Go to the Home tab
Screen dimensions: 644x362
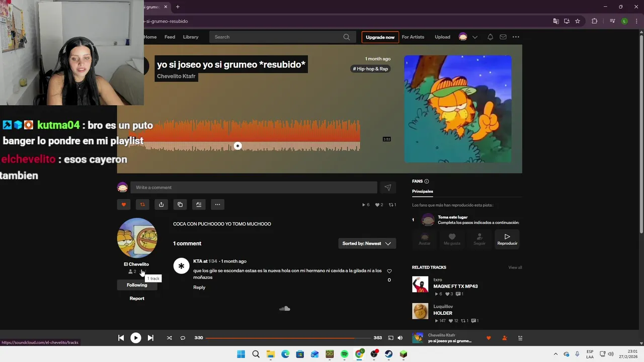150,37
